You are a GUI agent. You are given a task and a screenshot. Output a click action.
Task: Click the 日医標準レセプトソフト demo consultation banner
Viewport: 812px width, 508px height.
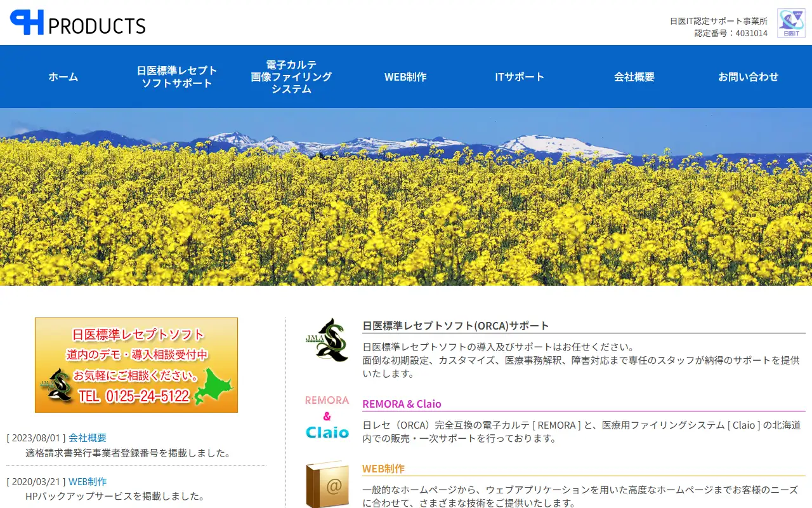136,365
